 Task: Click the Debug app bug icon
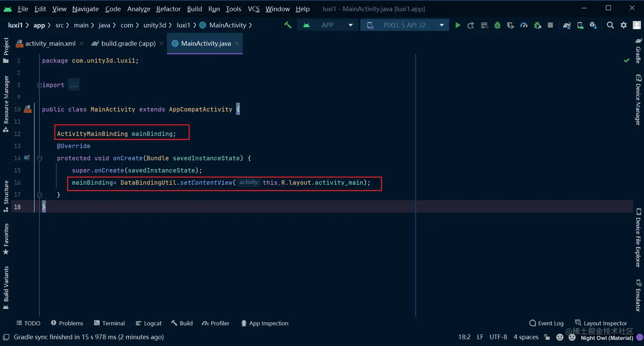(497, 25)
